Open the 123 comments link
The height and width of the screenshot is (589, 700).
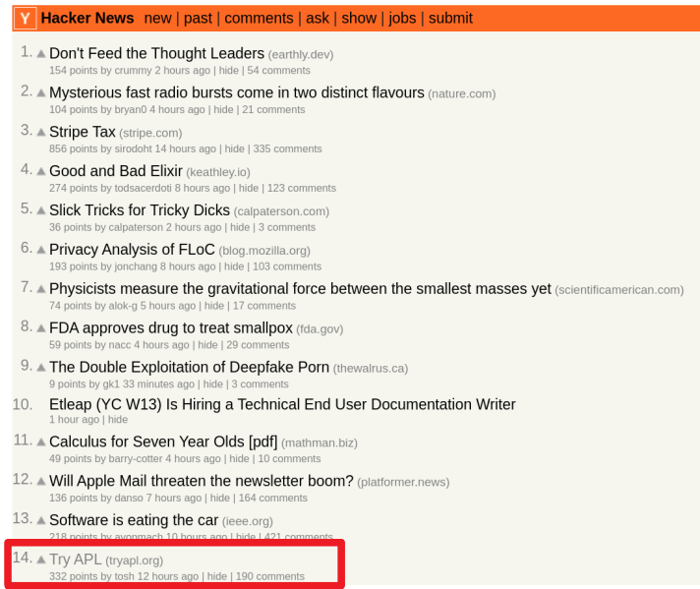point(302,189)
